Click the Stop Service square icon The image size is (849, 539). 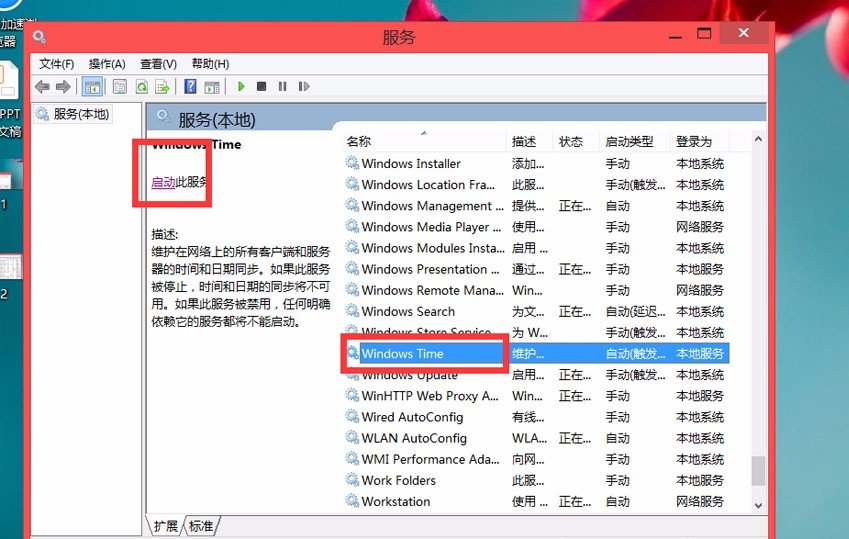[x=262, y=86]
